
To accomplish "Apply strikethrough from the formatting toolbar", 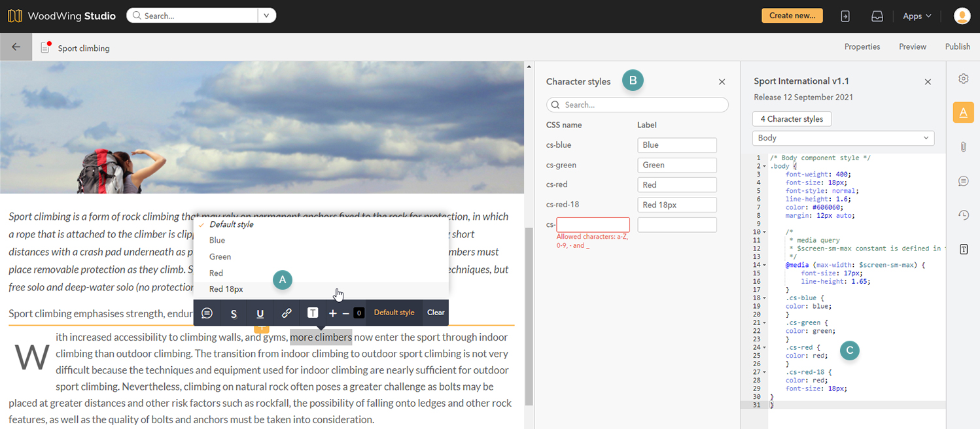I will tap(234, 313).
